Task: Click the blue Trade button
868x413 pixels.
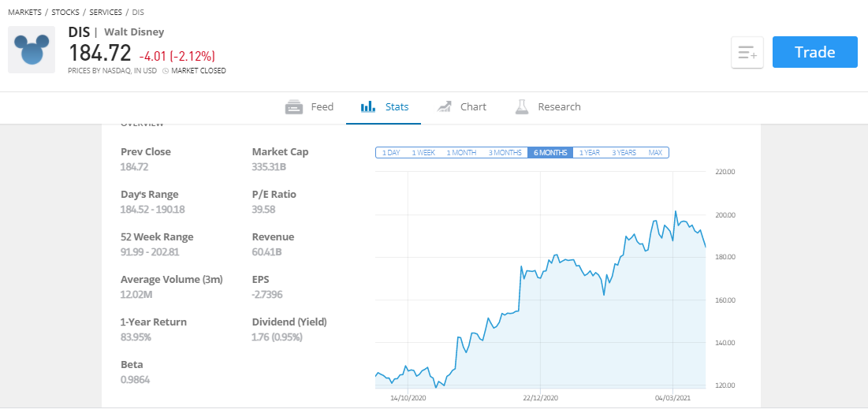Action: click(x=815, y=52)
